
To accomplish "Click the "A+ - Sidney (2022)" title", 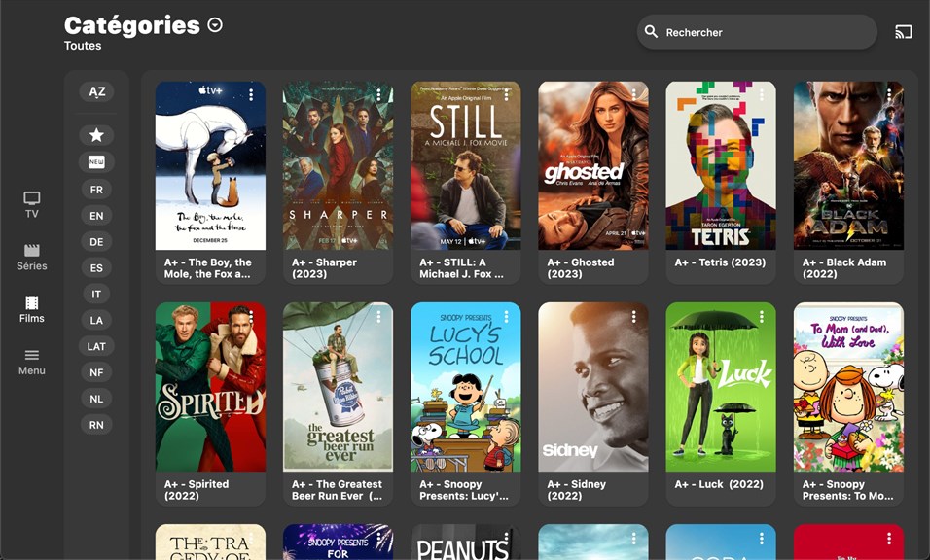I will coord(577,489).
